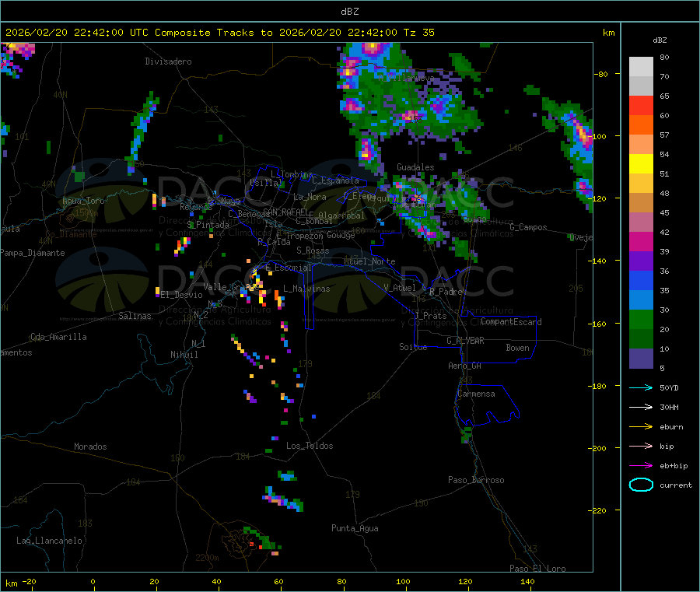Select the 65 dBZ red color swatch
The image size is (700, 592).
pos(641,105)
